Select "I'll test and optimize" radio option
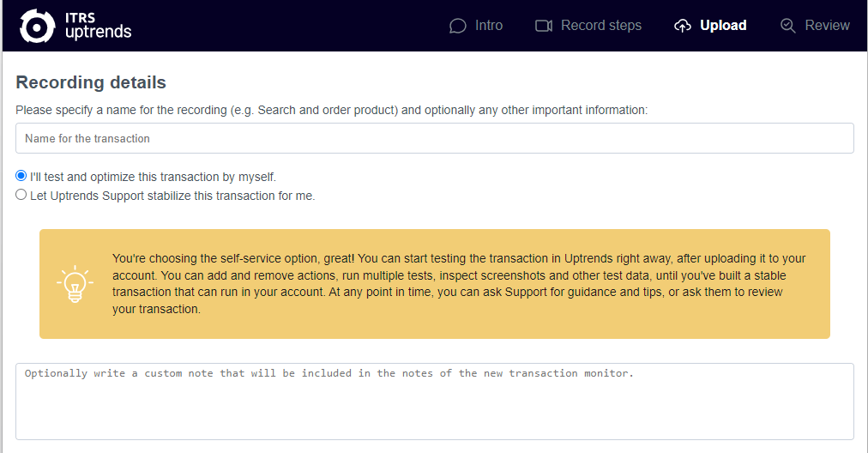The image size is (868, 453). (x=21, y=176)
